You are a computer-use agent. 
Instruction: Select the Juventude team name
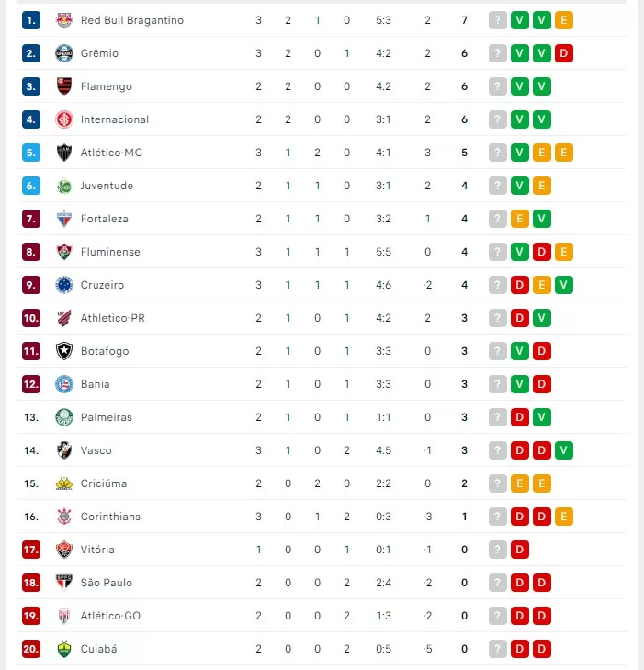107,186
